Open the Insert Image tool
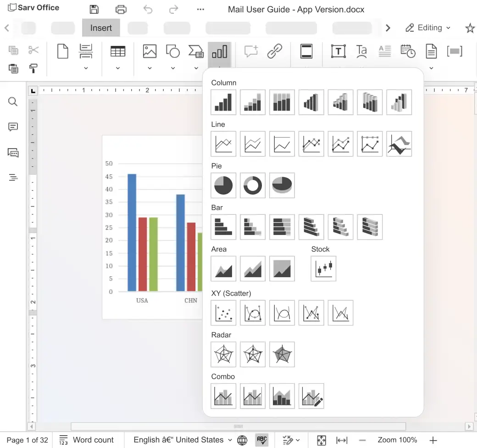 pyautogui.click(x=150, y=51)
